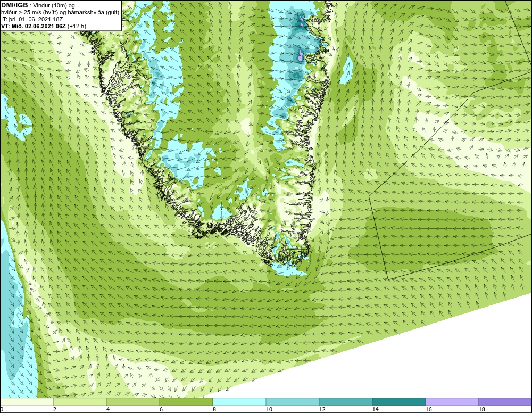The width and height of the screenshot is (532, 413).
Task: Click the purple swatch above 18 m/s
Action: point(505,402)
